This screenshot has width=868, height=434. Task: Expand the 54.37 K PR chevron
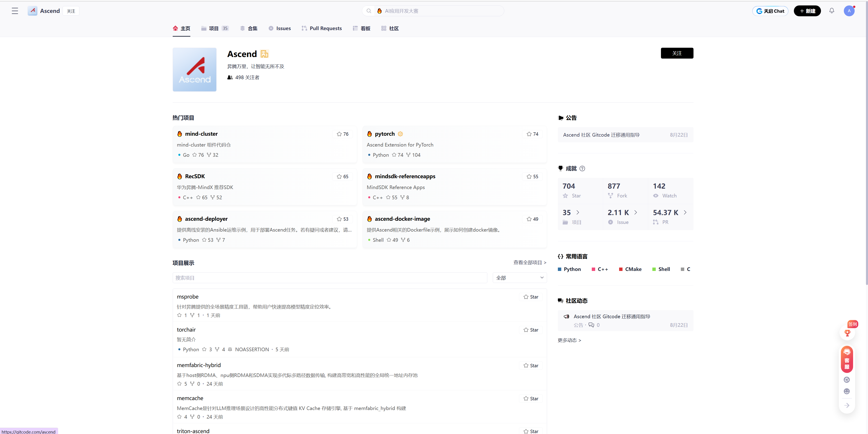pyautogui.click(x=685, y=212)
